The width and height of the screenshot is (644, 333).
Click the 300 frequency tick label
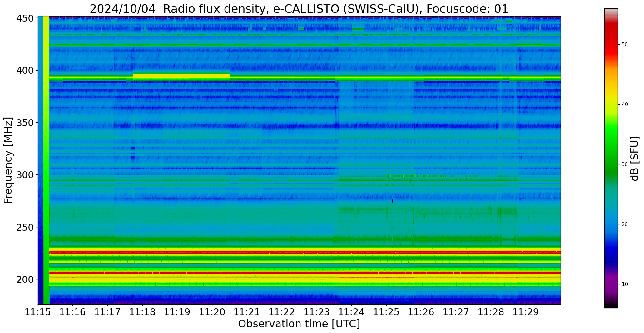[x=25, y=175]
